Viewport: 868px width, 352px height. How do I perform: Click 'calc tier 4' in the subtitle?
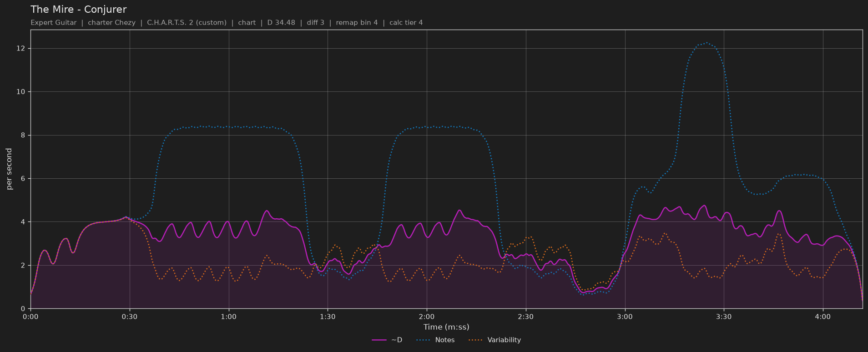click(x=406, y=22)
